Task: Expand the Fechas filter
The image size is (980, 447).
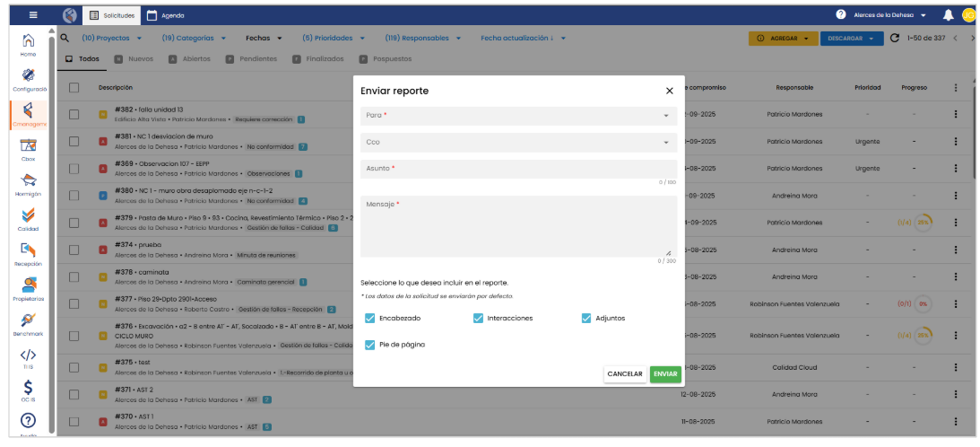Action: [264, 39]
